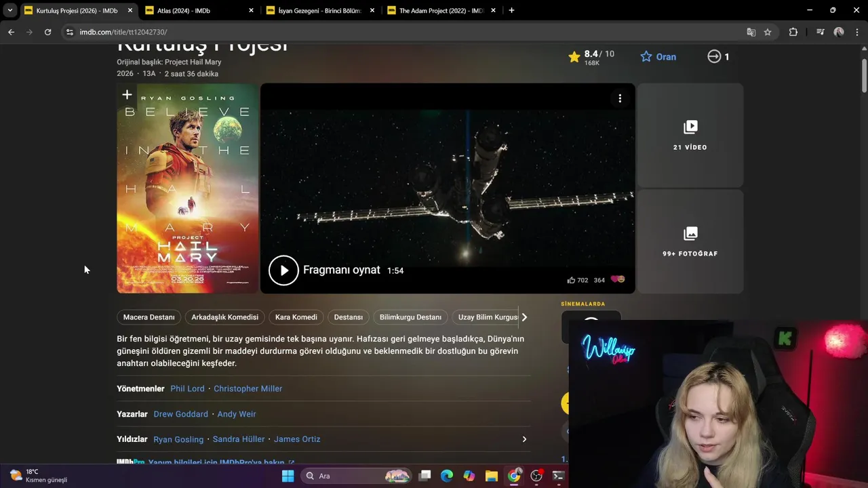Open the 21 VİDEO gallery

tap(690, 136)
